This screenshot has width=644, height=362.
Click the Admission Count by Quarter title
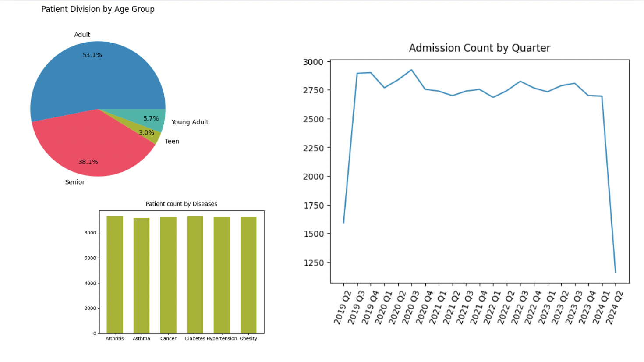tap(480, 48)
